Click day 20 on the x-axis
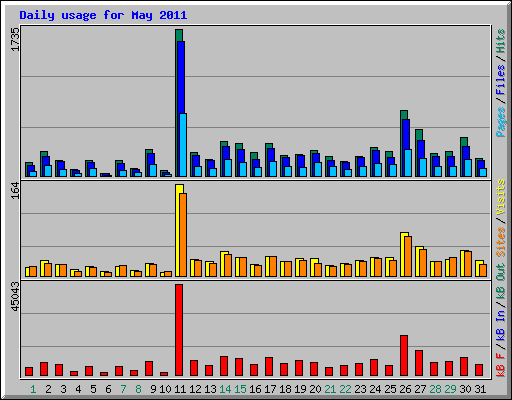The height and width of the screenshot is (400, 512). pos(315,389)
